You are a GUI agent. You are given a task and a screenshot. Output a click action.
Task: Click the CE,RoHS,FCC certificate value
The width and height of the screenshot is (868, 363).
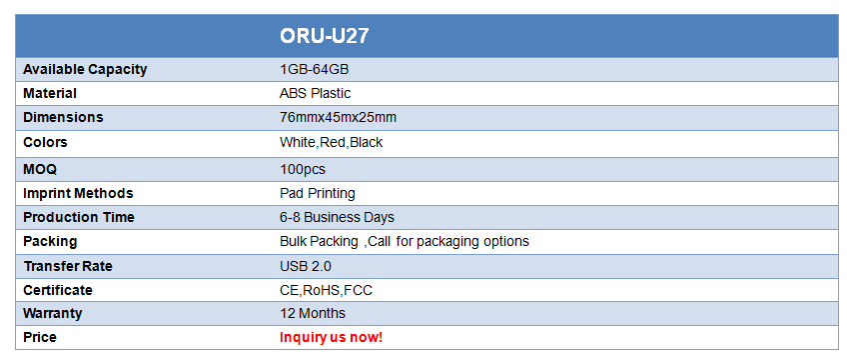click(x=326, y=290)
